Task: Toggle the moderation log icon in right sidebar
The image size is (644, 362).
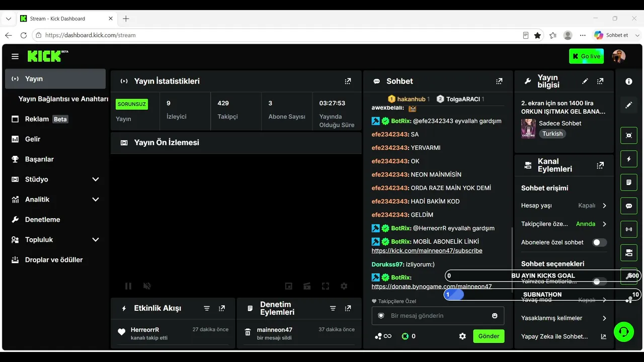Action: [629, 183]
